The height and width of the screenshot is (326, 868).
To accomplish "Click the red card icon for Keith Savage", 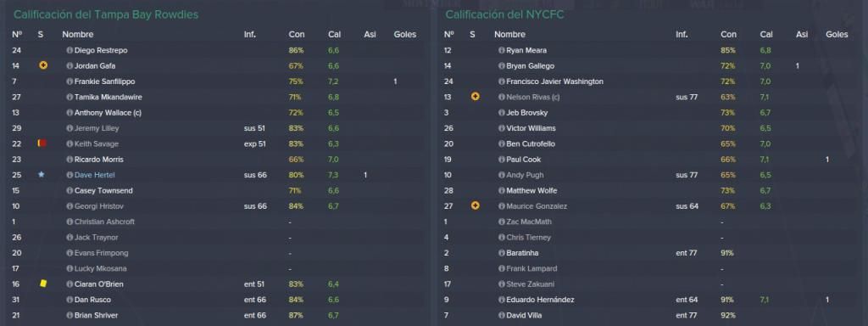I will pos(42,143).
